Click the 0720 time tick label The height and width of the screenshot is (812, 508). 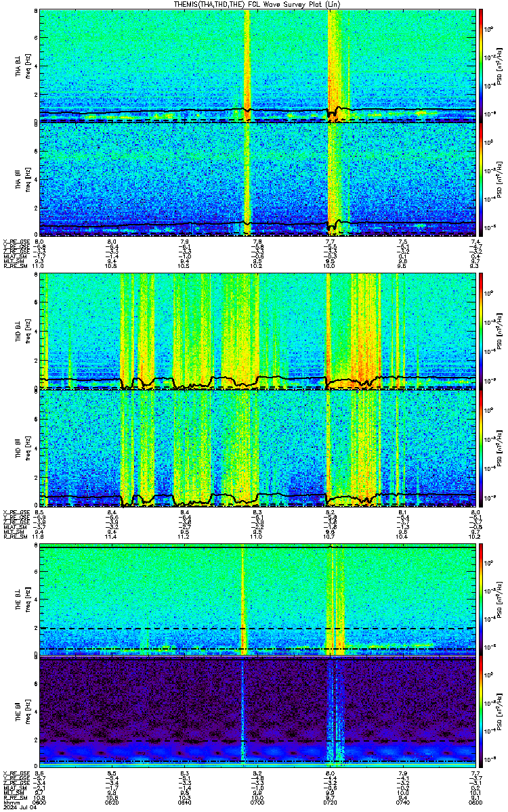pos(330,801)
